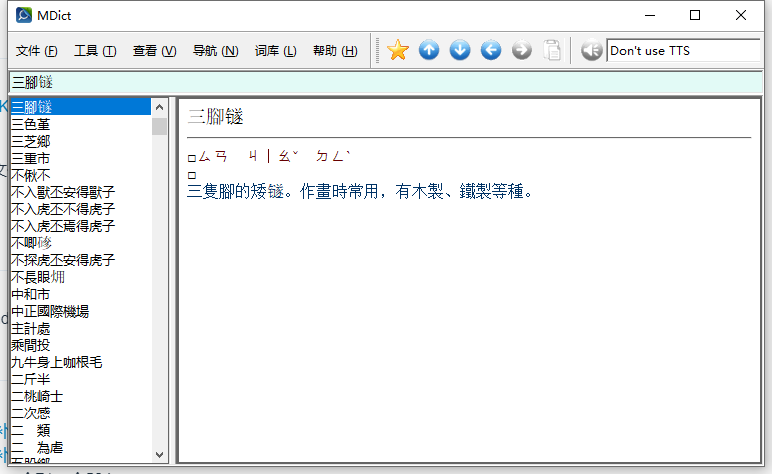Click the word list scroll-down arrow

[x=159, y=454]
